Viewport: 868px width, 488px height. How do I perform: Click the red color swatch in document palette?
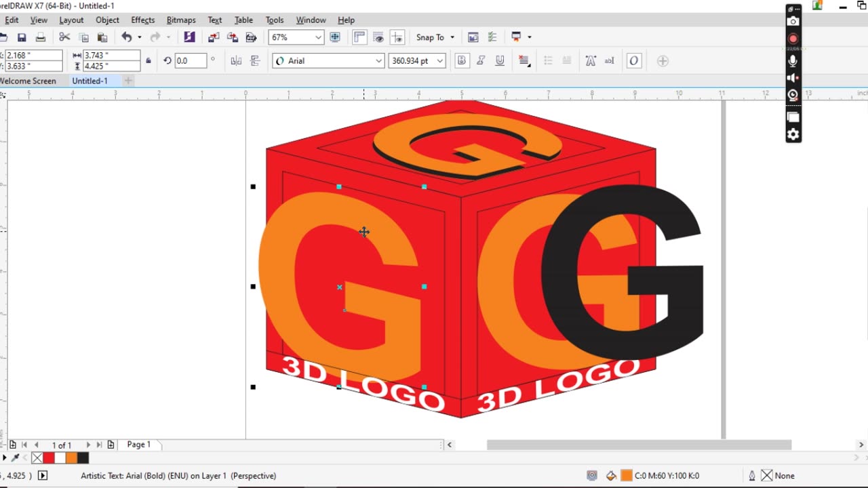pyautogui.click(x=49, y=458)
